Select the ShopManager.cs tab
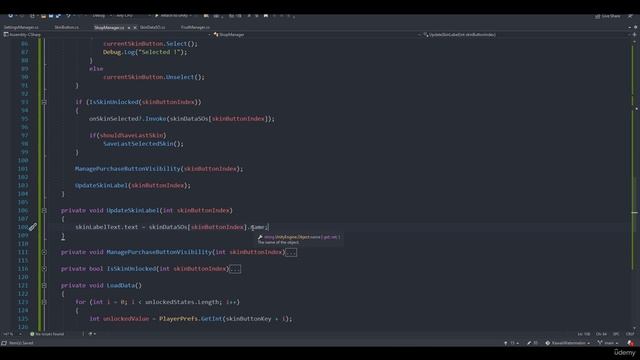This screenshot has width=640, height=360. pos(109,28)
